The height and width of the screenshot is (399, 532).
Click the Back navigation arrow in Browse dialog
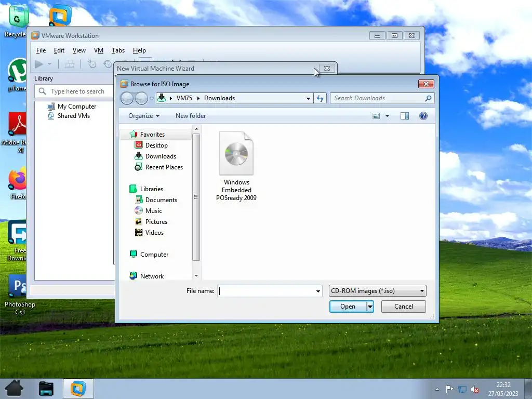[x=127, y=98]
